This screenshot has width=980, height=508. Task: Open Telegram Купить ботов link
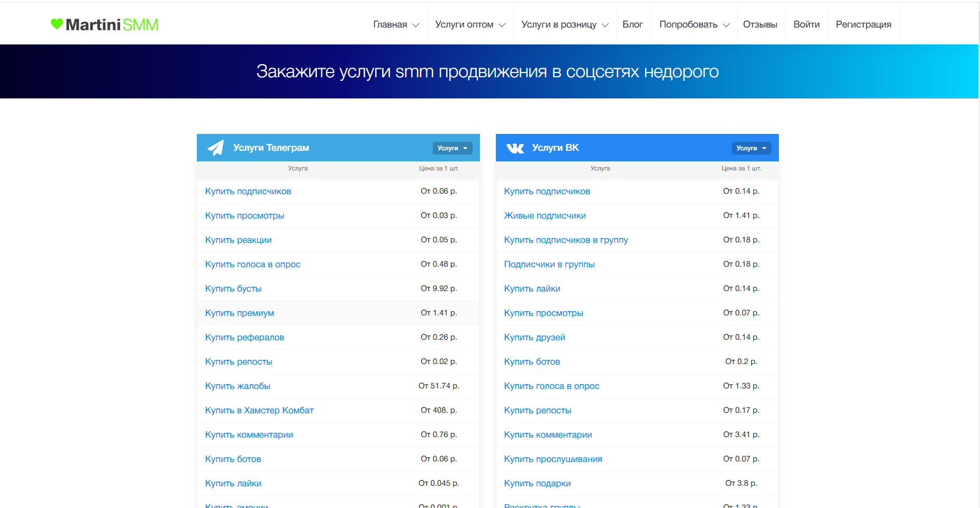coord(233,459)
